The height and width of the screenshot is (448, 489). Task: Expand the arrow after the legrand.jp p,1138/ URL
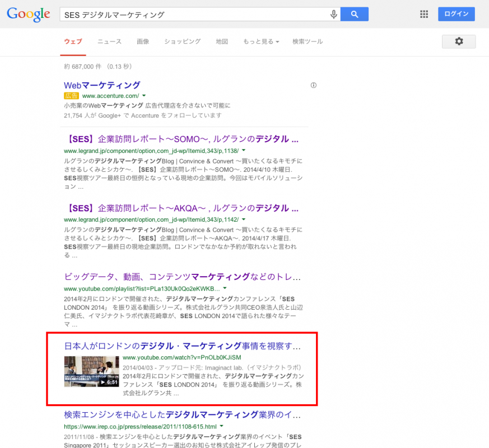[244, 151]
